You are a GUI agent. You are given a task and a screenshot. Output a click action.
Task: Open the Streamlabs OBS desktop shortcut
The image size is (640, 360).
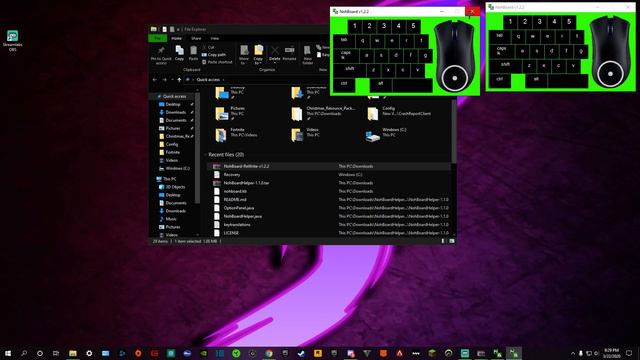(x=13, y=40)
